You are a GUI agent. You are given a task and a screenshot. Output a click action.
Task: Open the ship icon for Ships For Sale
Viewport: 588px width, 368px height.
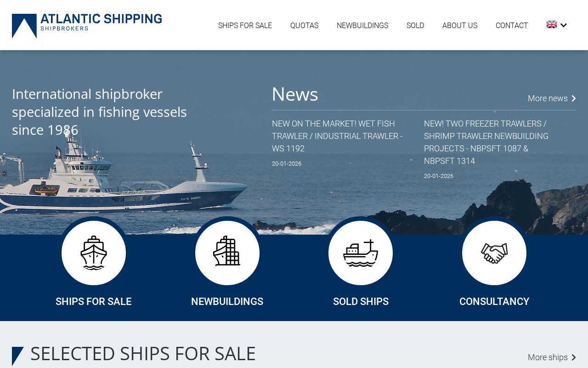[x=94, y=253]
